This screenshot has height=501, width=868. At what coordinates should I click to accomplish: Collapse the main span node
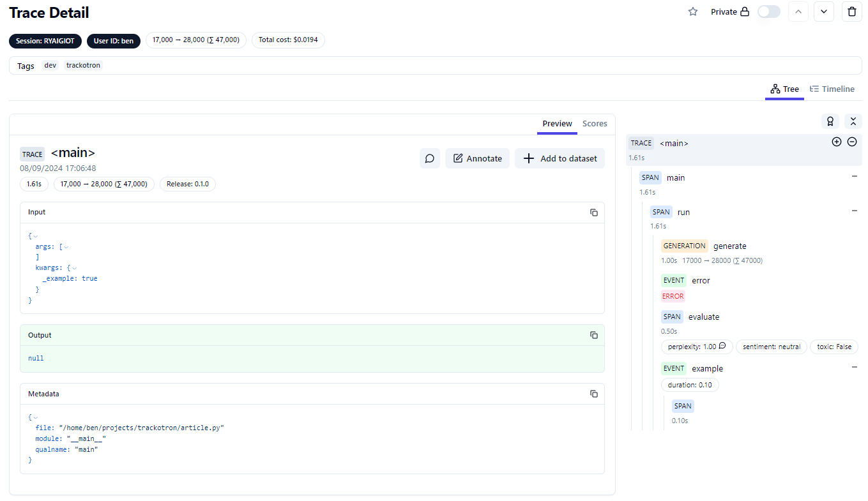(854, 176)
